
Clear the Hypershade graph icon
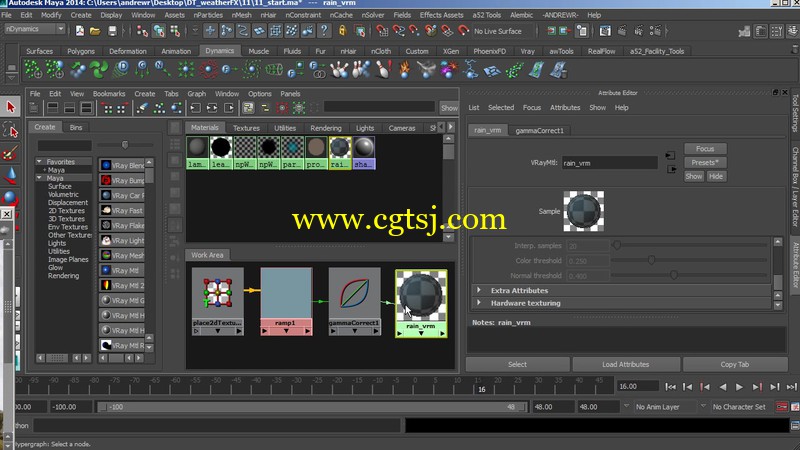(141, 108)
